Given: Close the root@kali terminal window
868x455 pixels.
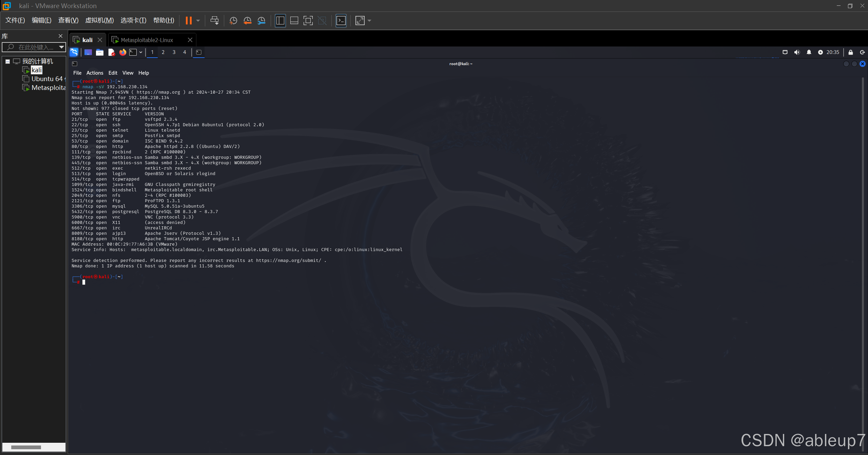Looking at the screenshot, I should pyautogui.click(x=863, y=64).
